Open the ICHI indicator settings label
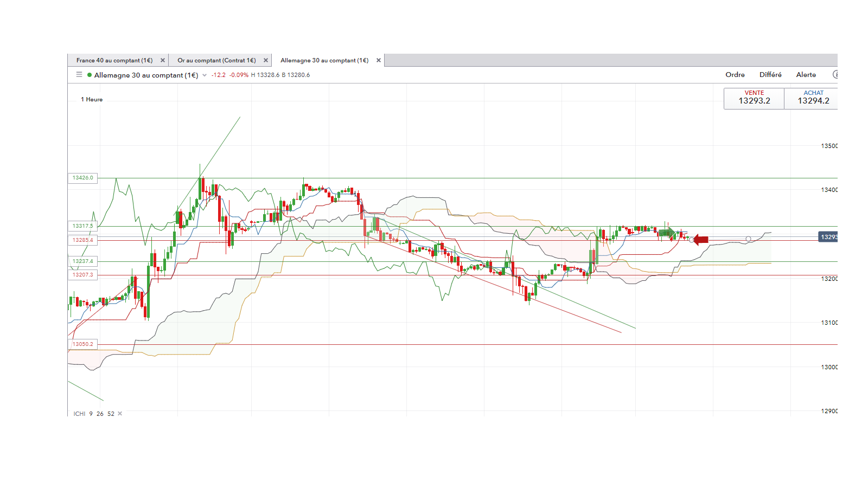The width and height of the screenshot is (868, 488). (x=79, y=414)
